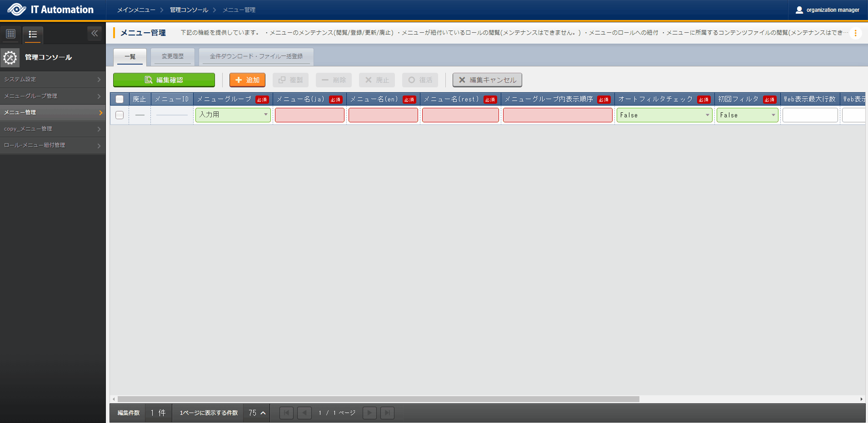
Task: Switch sidebar to list view icon
Action: tap(33, 34)
